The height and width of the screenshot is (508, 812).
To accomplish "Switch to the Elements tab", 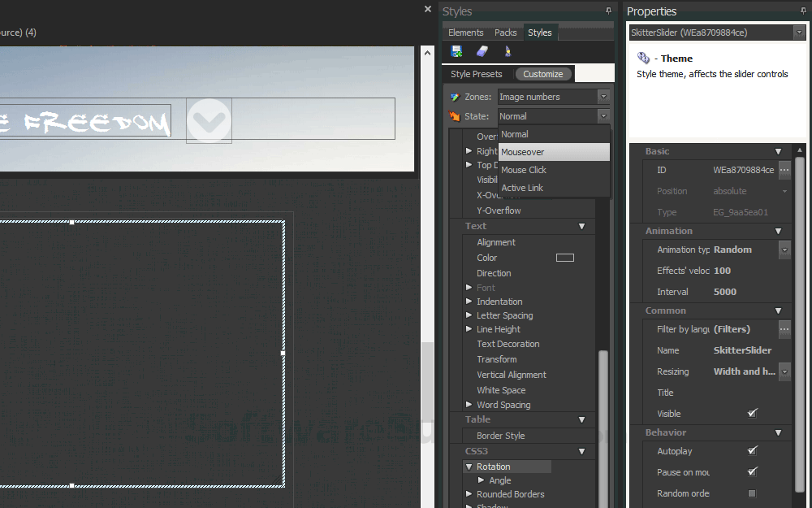I will click(x=465, y=33).
